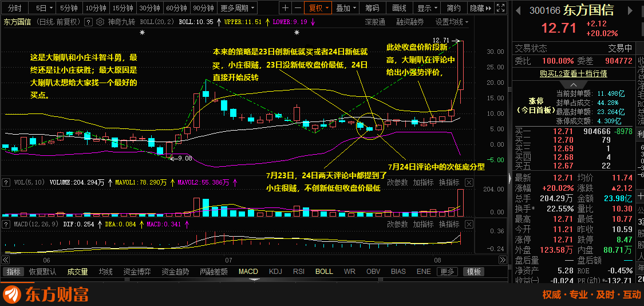Zoom in chart with plus icon
Image resolution: width=644 pixels, height=306 pixels.
[286, 7]
